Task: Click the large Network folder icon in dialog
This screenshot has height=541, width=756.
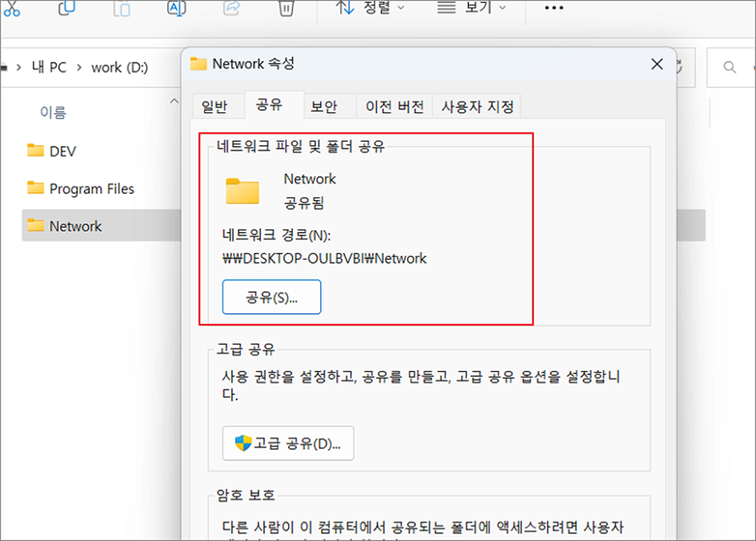Action: (243, 190)
